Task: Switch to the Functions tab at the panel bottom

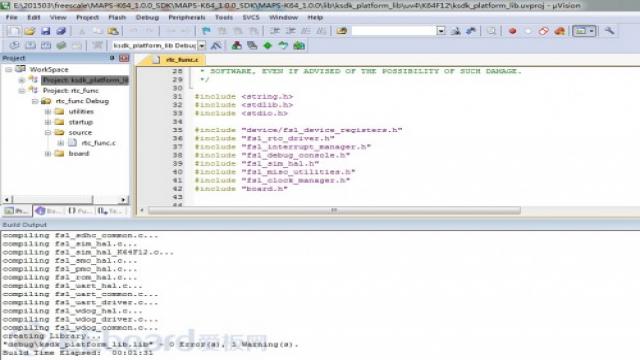Action: pyautogui.click(x=80, y=211)
